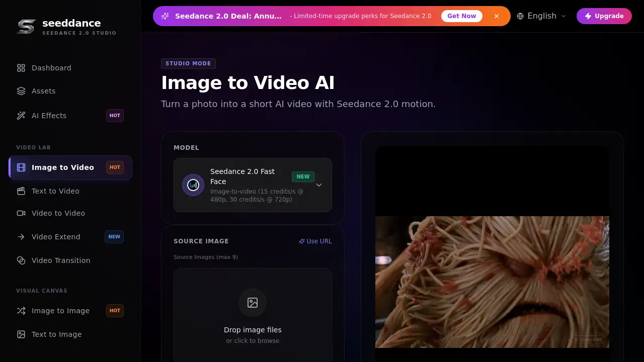Click the Seedance model avatar icon

pos(193,185)
